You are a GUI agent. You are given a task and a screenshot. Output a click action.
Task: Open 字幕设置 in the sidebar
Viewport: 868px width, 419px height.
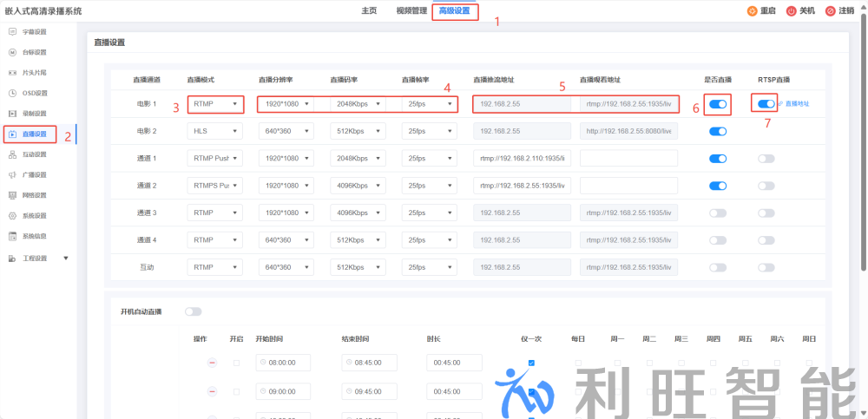35,31
